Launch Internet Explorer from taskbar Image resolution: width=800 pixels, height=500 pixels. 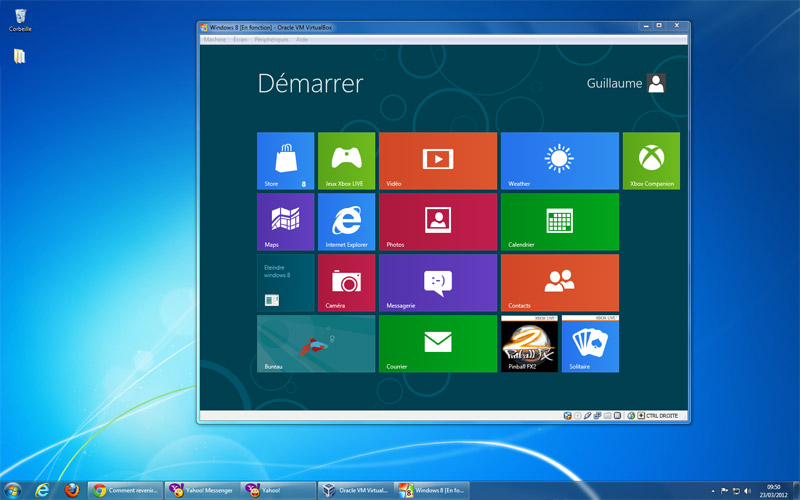click(x=42, y=490)
